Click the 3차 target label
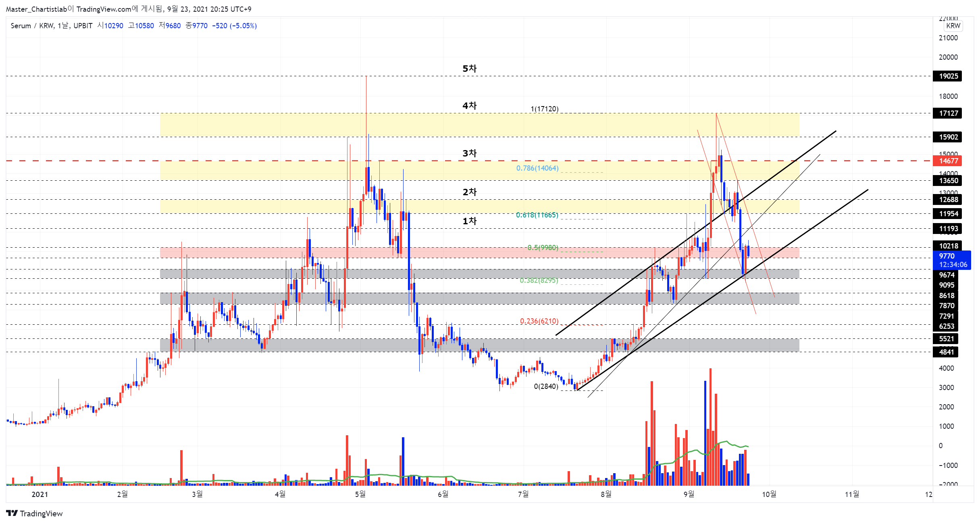This screenshot has height=524, width=980. point(469,153)
